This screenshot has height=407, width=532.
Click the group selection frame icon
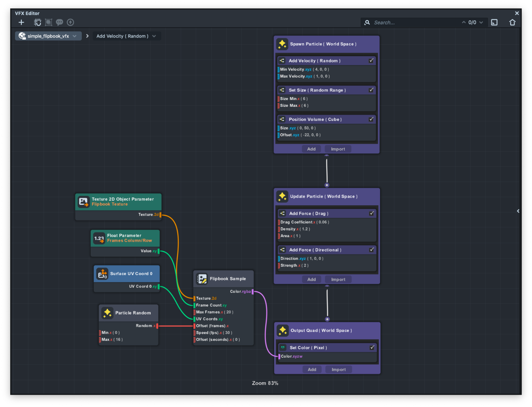(x=48, y=22)
